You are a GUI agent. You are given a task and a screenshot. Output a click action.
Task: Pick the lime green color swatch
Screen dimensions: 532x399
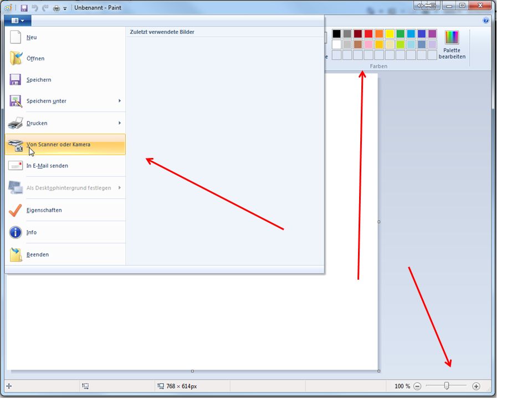400,44
